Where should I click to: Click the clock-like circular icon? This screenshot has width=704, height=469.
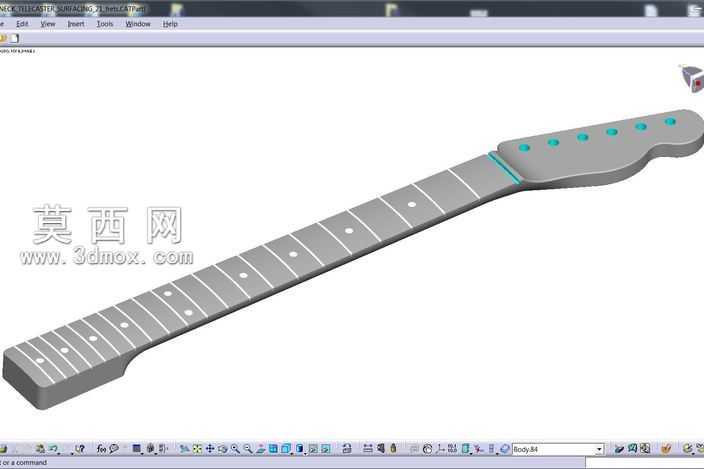coord(427,448)
